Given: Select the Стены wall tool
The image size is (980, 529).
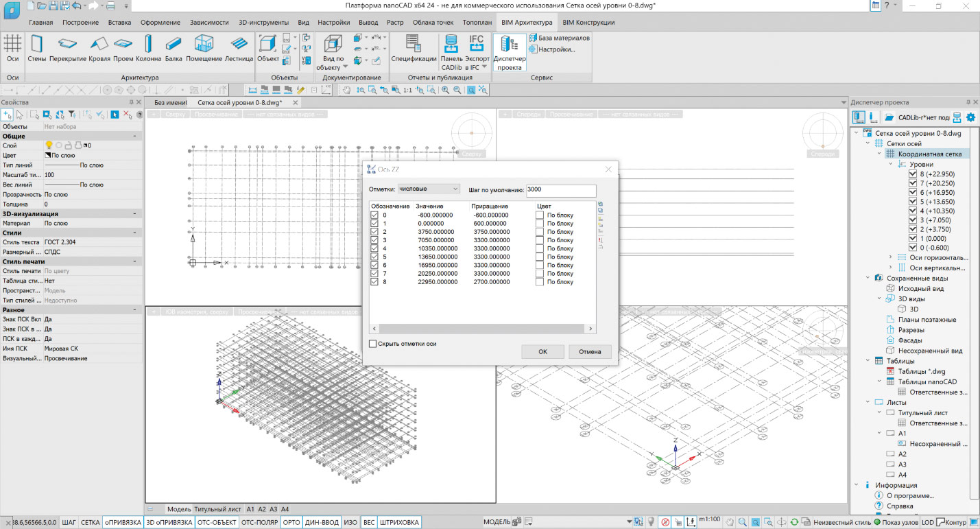Looking at the screenshot, I should click(x=36, y=49).
